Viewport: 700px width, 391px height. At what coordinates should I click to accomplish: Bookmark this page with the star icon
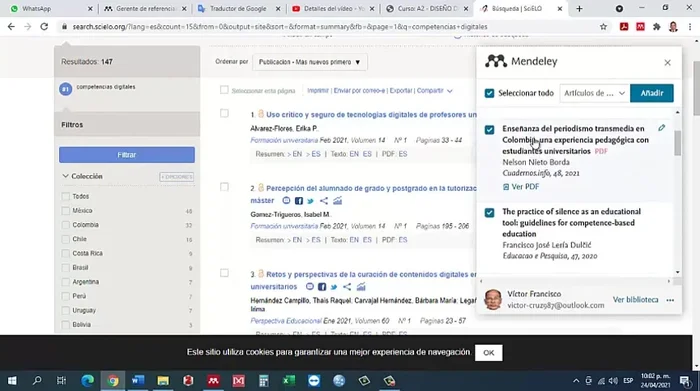(x=604, y=27)
